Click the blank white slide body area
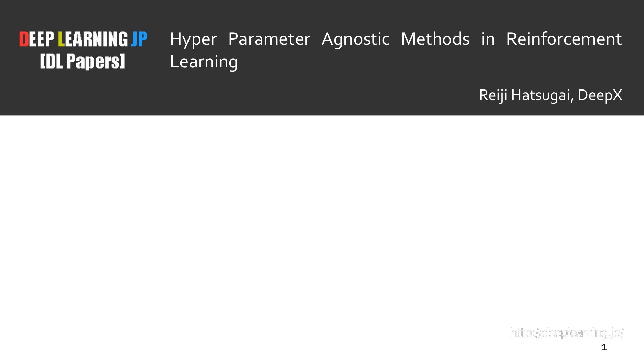644x362 pixels. tap(322, 221)
